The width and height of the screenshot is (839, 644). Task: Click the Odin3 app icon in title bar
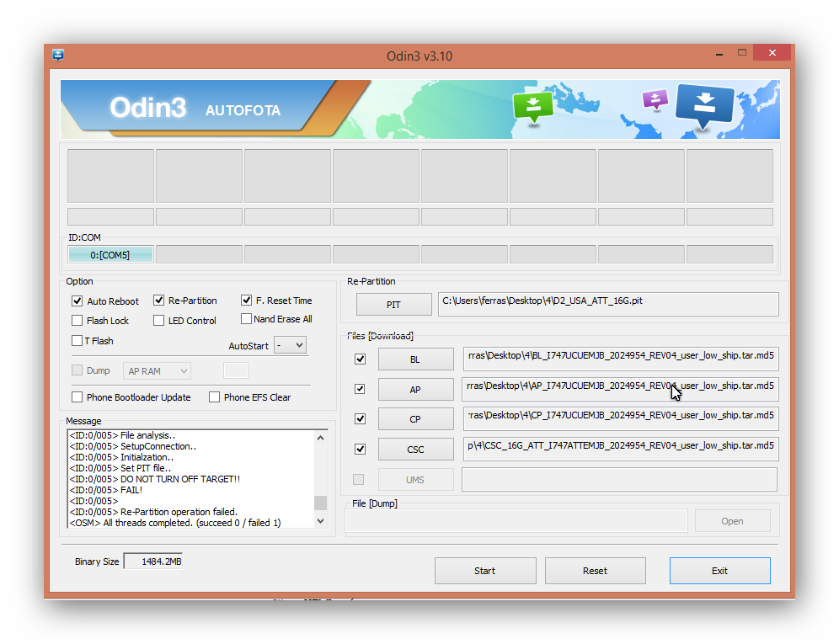[58, 55]
